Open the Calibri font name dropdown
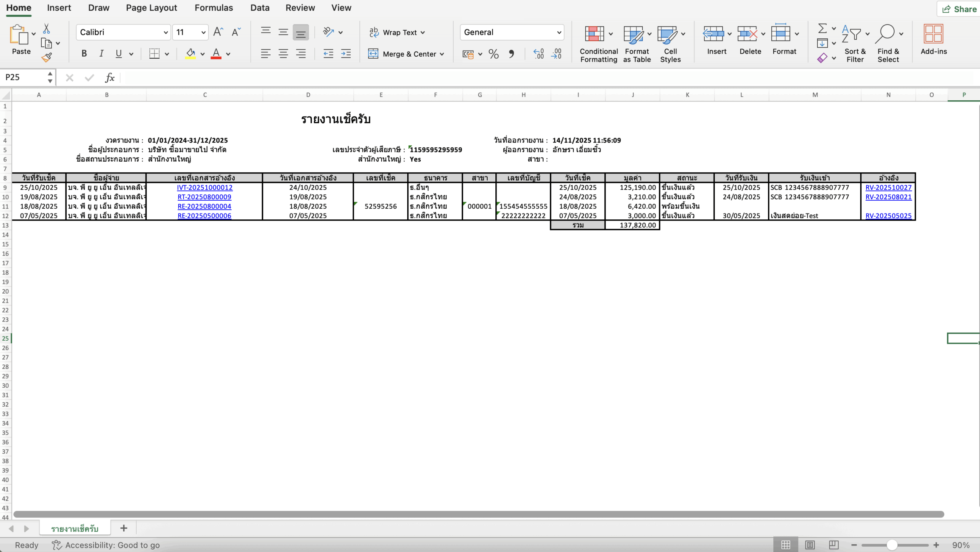The width and height of the screenshot is (980, 552). point(165,32)
